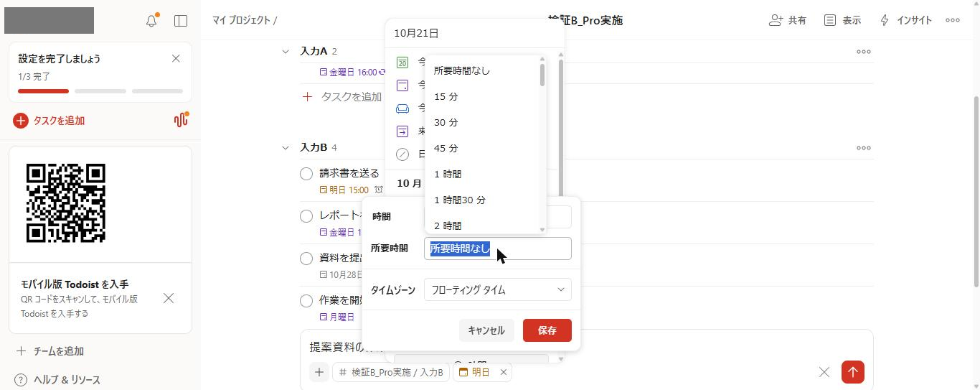Open 入力B section options menu
Screen dimensions: 980x390
click(x=864, y=147)
